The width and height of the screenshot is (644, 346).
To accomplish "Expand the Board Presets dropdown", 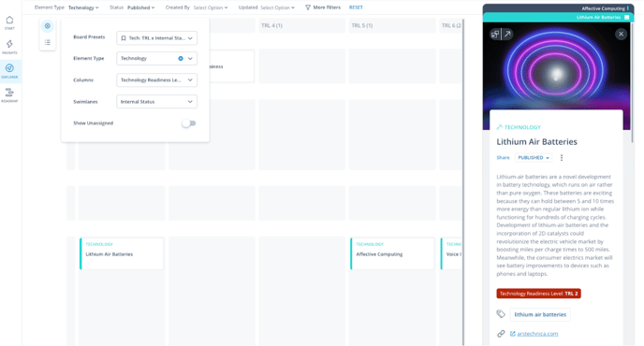I will 156,38.
